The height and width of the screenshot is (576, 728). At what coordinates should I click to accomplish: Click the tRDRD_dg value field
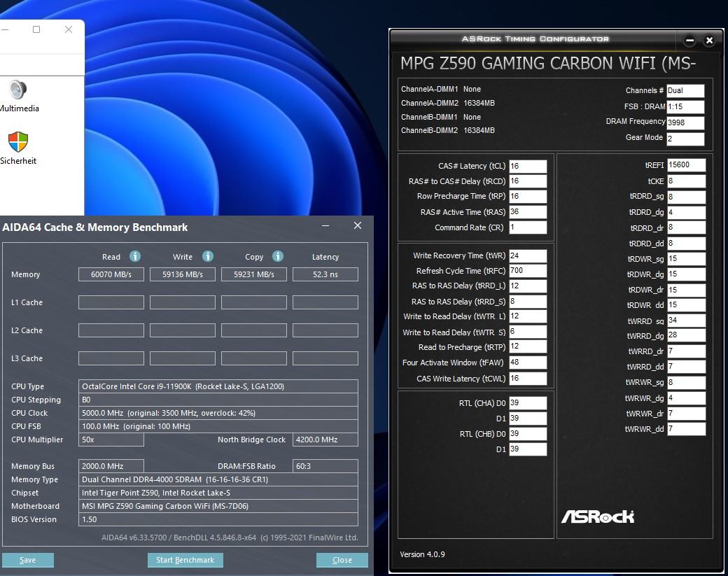pyautogui.click(x=687, y=212)
